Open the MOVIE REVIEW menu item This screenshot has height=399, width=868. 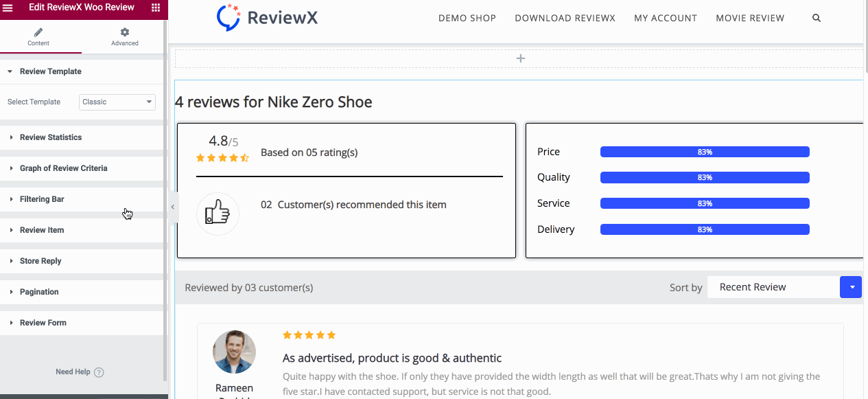click(750, 18)
